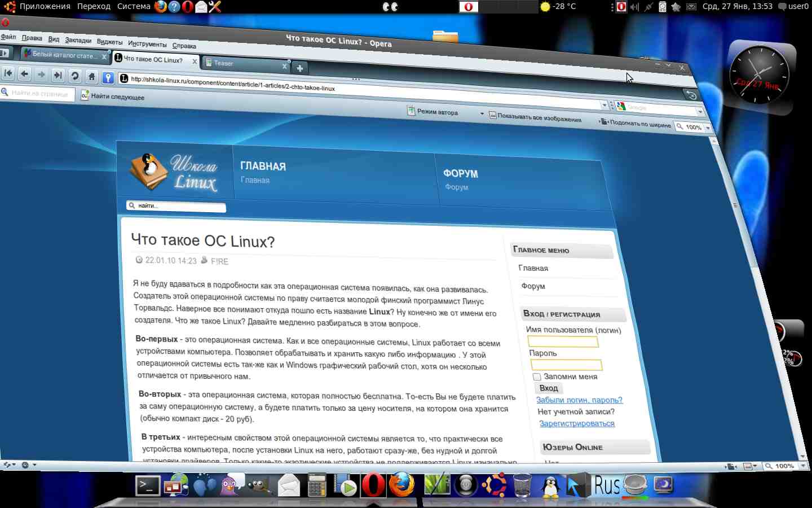Click the Opera rewind navigation button

[7, 73]
